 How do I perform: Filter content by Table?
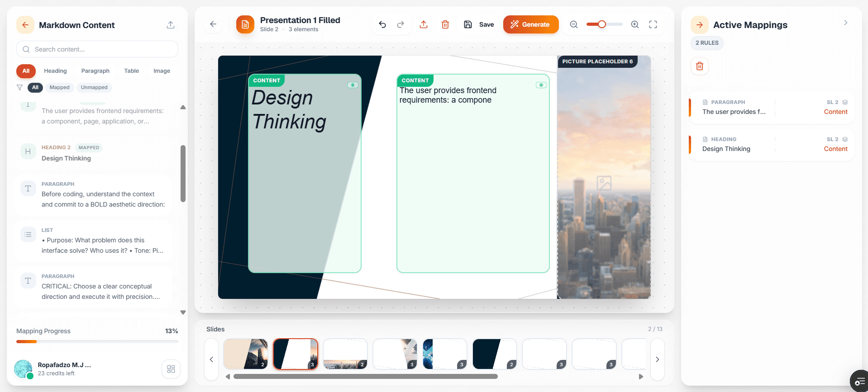[132, 71]
